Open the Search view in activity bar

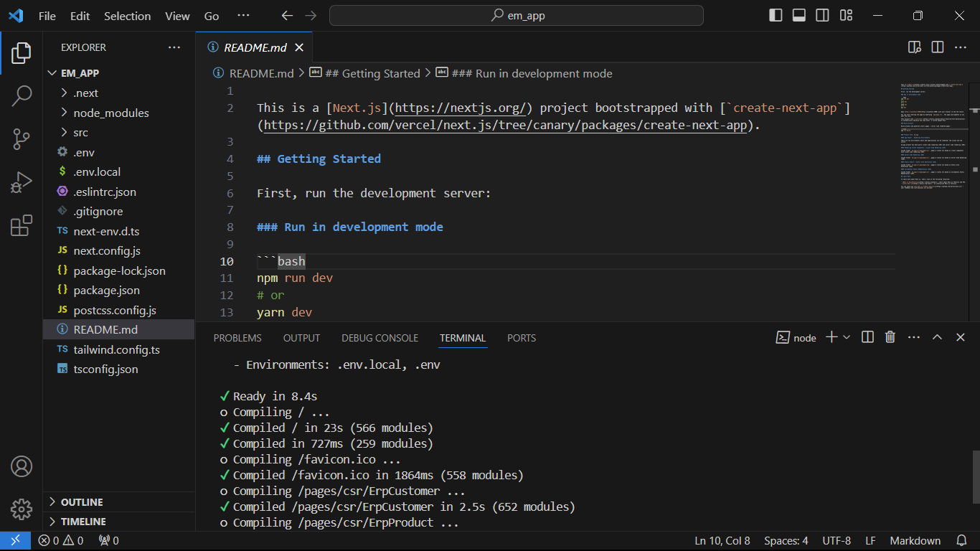pos(22,95)
